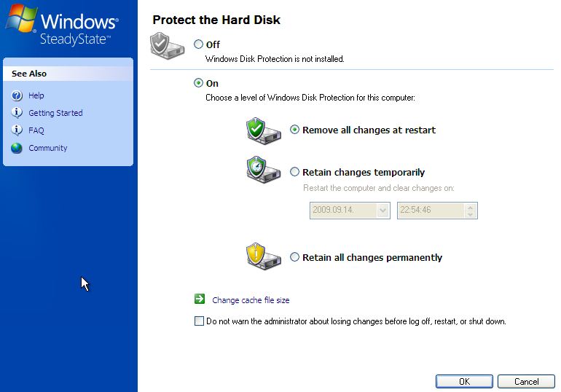Click the green arrow beside Change cache

click(200, 299)
